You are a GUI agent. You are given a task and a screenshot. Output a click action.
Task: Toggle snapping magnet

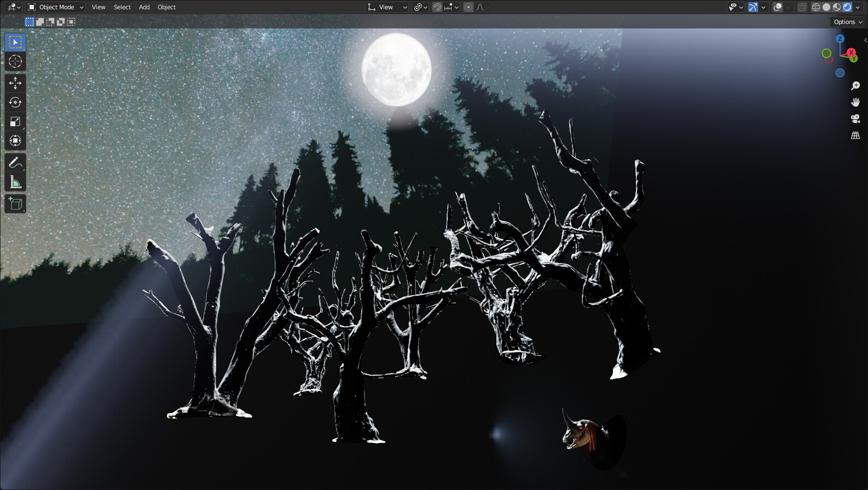pyautogui.click(x=437, y=7)
